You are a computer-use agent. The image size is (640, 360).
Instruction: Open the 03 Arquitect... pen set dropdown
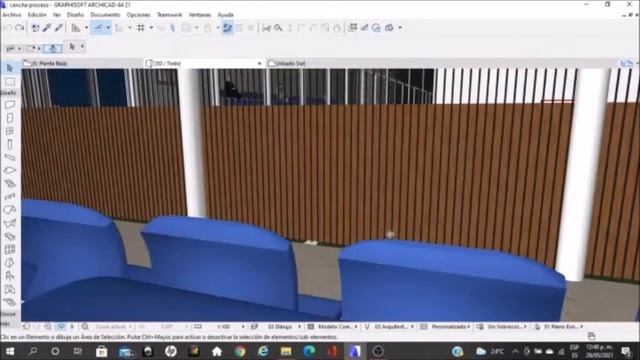412,327
